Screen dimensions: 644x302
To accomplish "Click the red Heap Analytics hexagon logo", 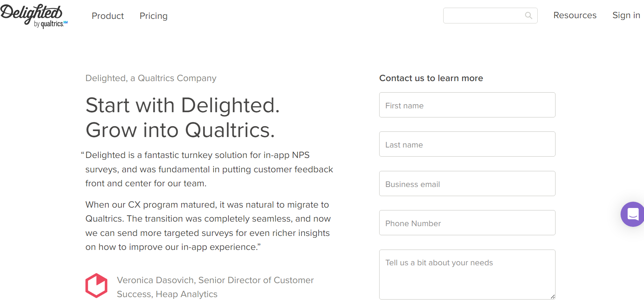I will pyautogui.click(x=96, y=286).
